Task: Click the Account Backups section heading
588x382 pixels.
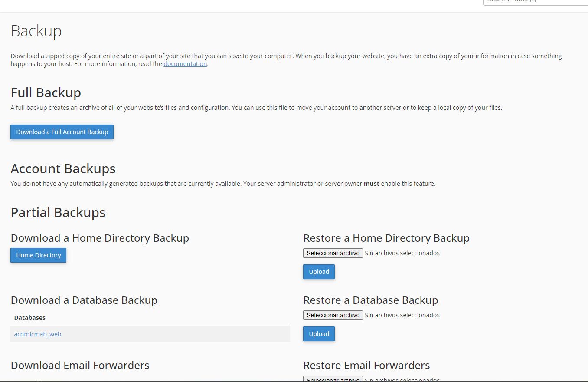Action: 63,168
